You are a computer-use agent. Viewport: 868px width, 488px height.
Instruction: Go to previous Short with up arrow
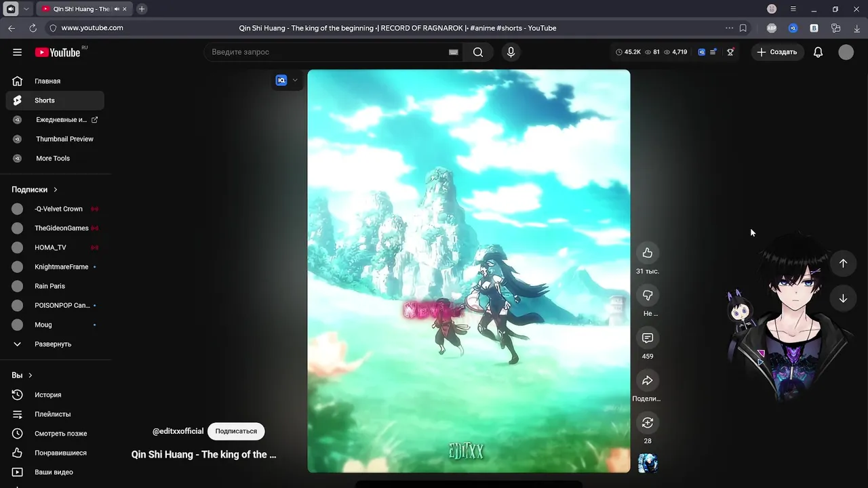[843, 263]
